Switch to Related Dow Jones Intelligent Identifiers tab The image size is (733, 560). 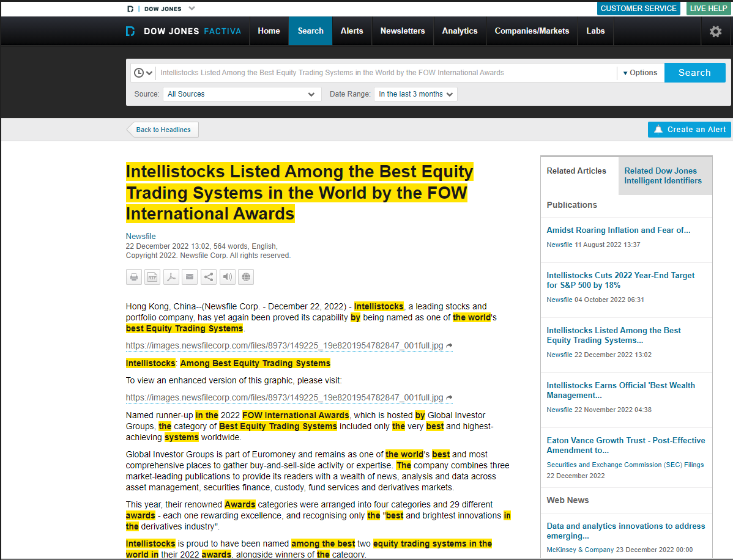point(664,175)
